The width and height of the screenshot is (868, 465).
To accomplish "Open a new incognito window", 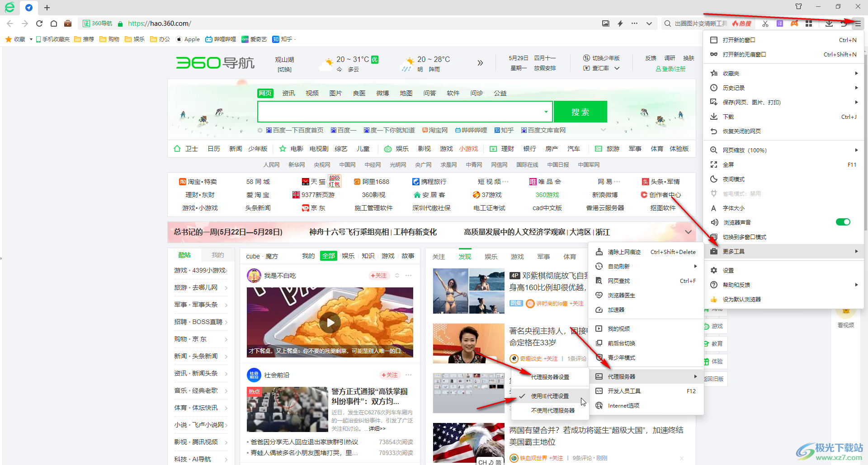I will (783, 54).
